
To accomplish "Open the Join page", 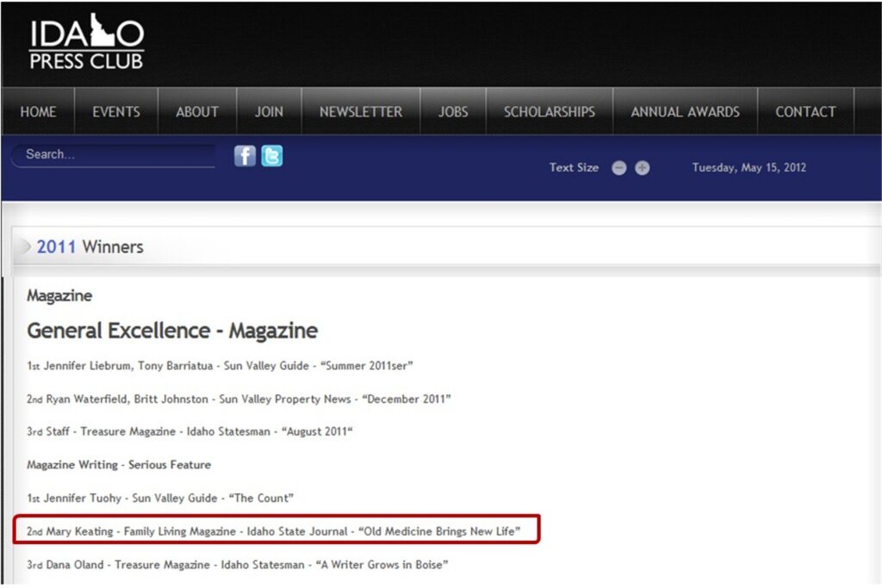I will click(269, 112).
